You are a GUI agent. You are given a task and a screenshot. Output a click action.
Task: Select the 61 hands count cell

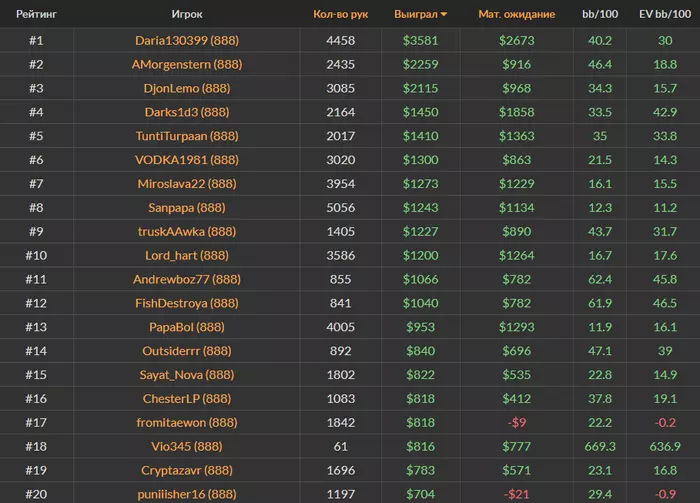(x=341, y=447)
